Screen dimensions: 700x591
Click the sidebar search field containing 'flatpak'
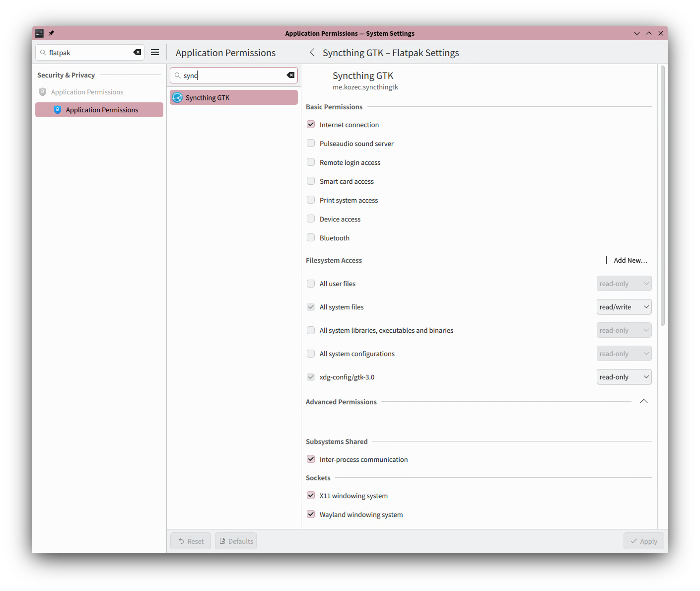(90, 52)
